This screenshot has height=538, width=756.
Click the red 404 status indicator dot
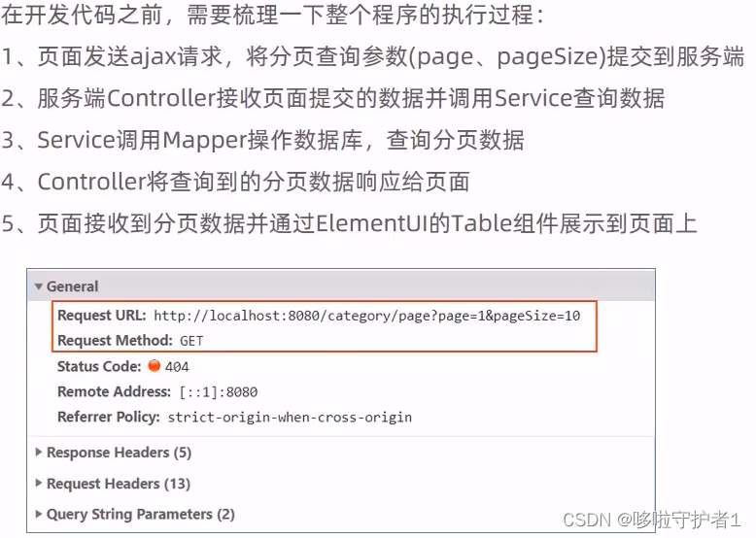(155, 366)
